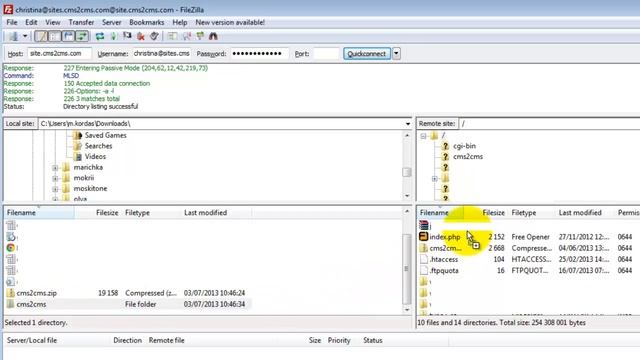The height and width of the screenshot is (360, 640).
Task: Sort local list by Filetype header
Action: (x=151, y=213)
